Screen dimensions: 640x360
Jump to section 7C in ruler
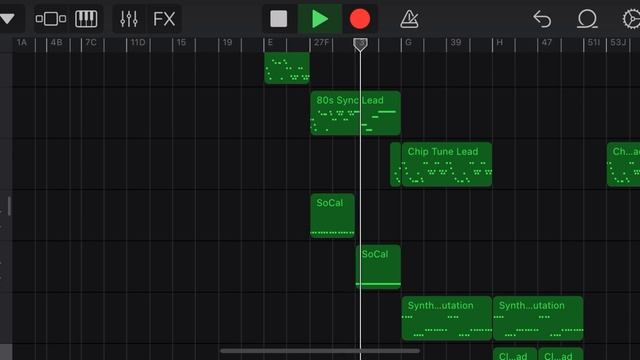click(91, 42)
